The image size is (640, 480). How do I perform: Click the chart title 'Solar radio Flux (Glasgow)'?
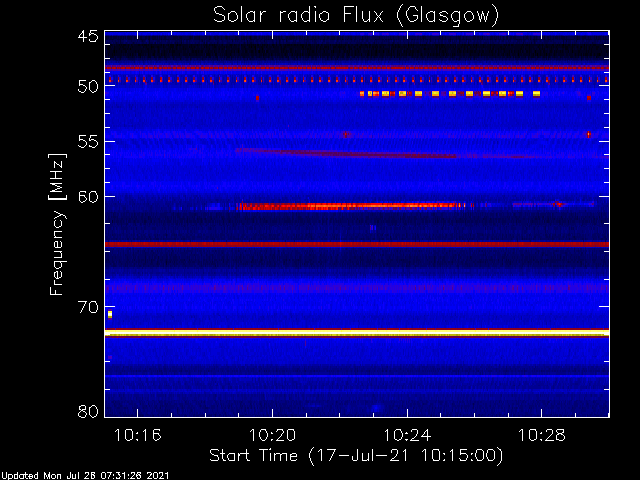[x=356, y=16]
